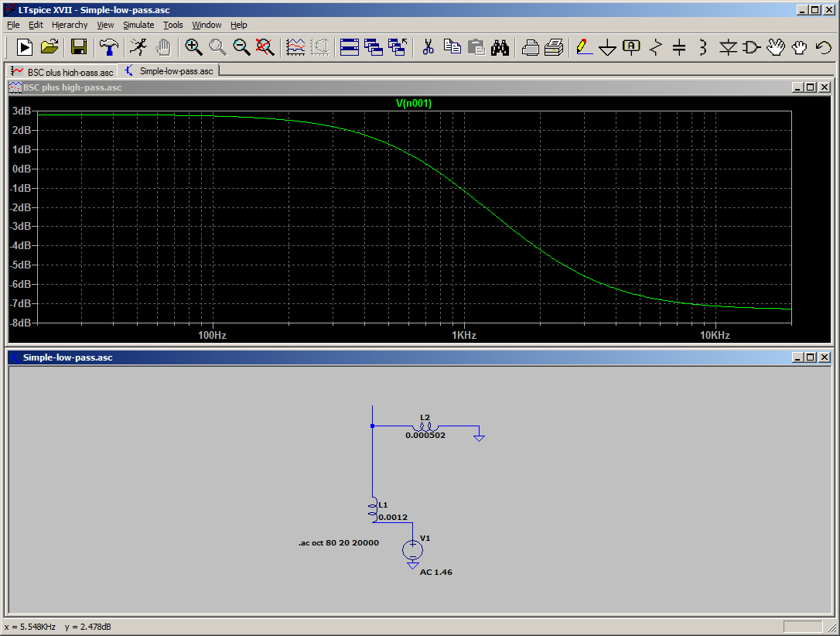The height and width of the screenshot is (636, 840).
Task: Print using the second printer icon
Action: pyautogui.click(x=554, y=48)
